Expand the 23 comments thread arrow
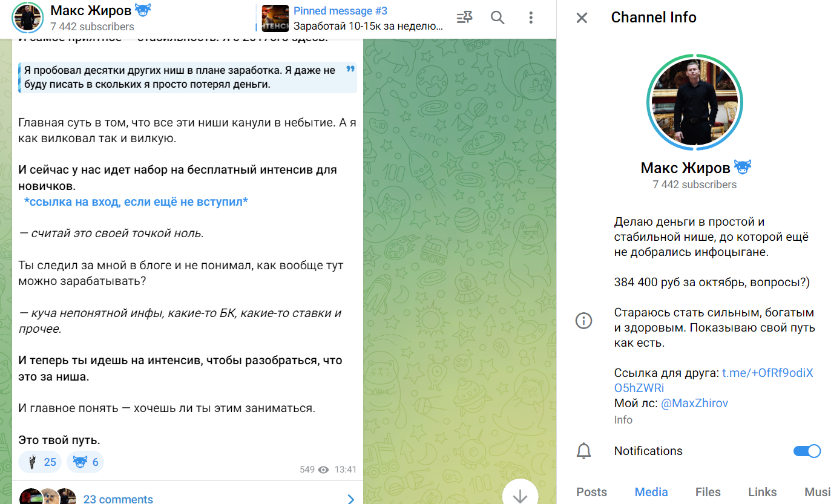The width and height of the screenshot is (831, 504). click(350, 499)
